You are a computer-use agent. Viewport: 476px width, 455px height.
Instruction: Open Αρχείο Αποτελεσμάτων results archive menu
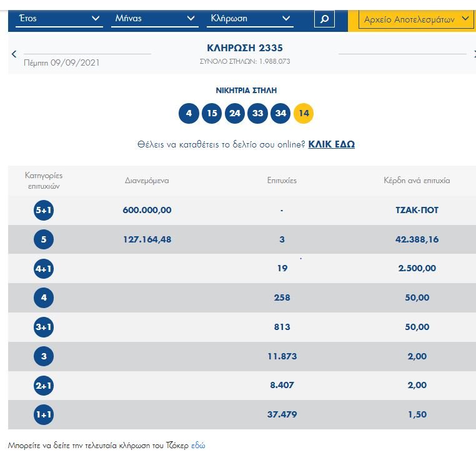417,19
